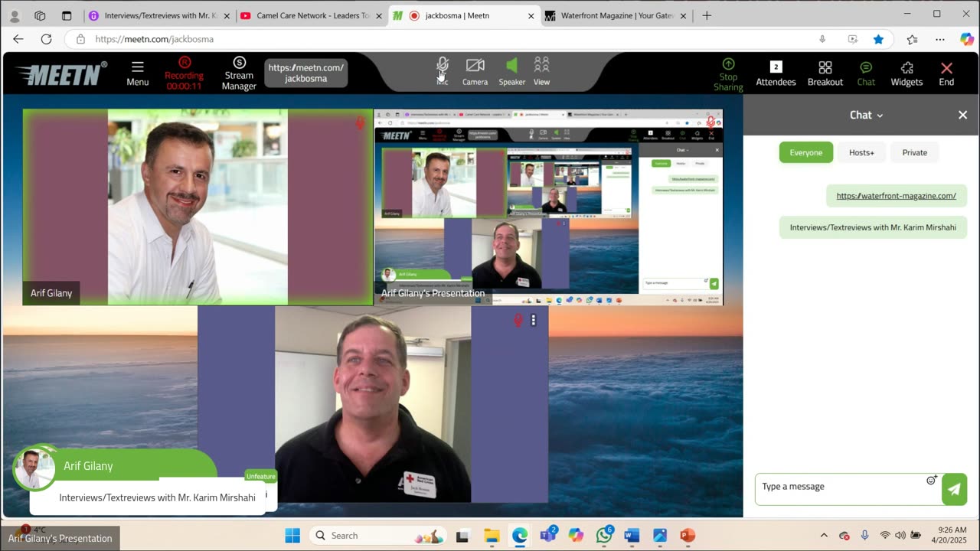Viewport: 980px width, 551px height.
Task: Select Arif Gilany's video tile
Action: point(198,207)
